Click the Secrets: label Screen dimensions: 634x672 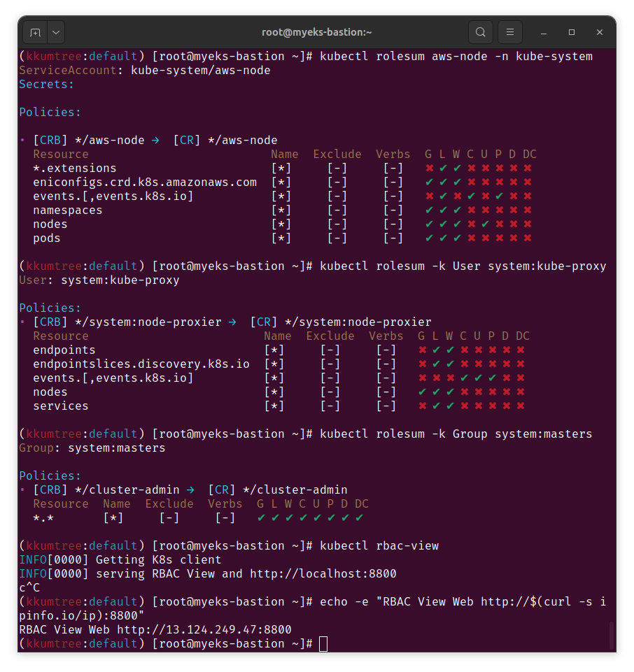(47, 85)
